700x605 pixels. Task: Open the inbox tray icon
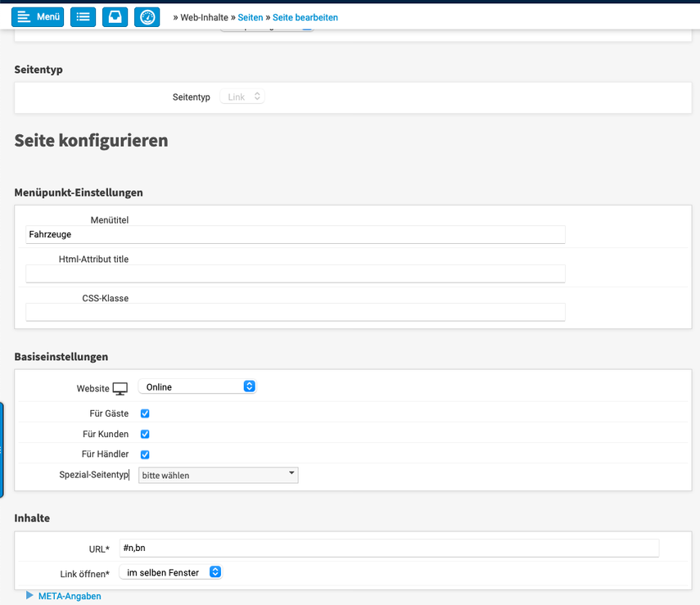click(x=115, y=17)
